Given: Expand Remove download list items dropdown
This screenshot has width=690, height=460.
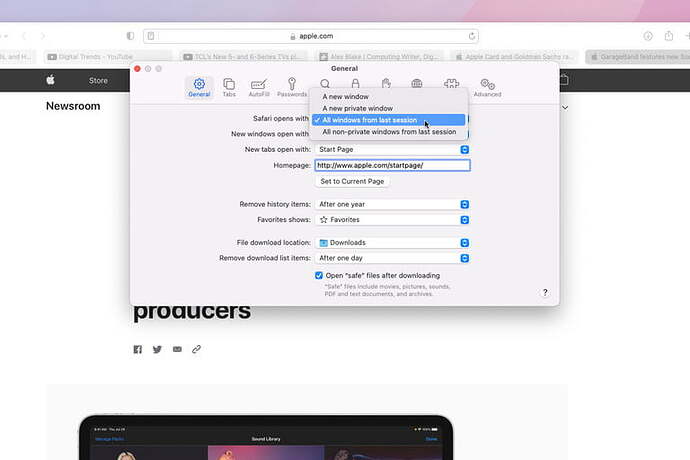Looking at the screenshot, I should pos(392,258).
